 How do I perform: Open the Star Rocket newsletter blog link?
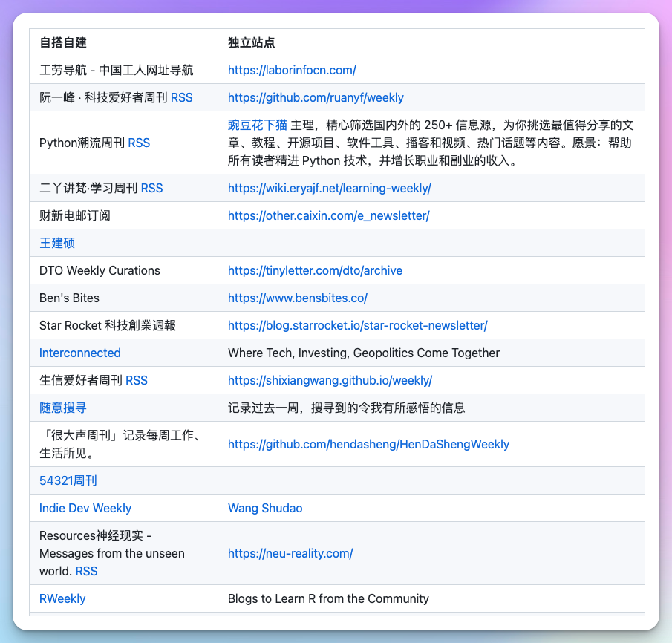click(x=357, y=325)
